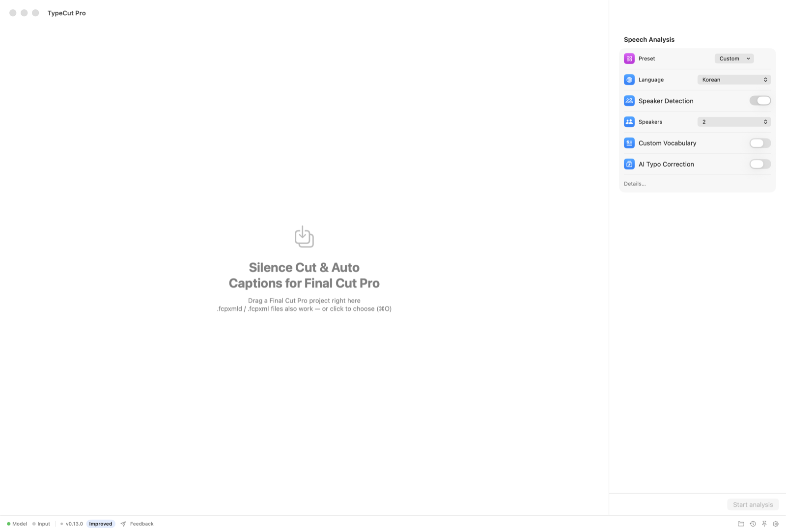Open settings via the gear icon
The width and height of the screenshot is (786, 532).
pyautogui.click(x=776, y=524)
